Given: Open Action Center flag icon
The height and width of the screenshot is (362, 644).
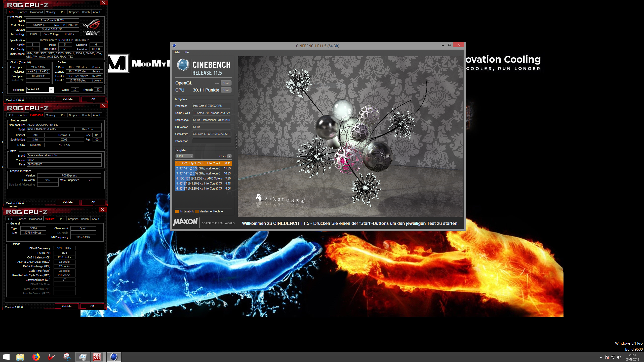Looking at the screenshot, I should coord(607,357).
